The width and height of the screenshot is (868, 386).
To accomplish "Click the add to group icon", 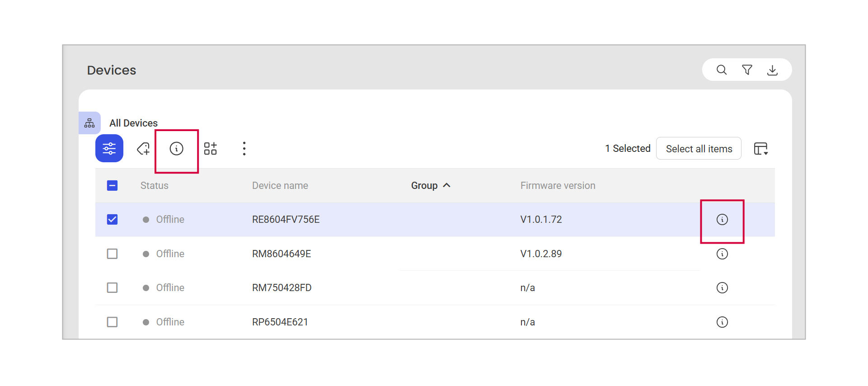I will click(x=210, y=148).
